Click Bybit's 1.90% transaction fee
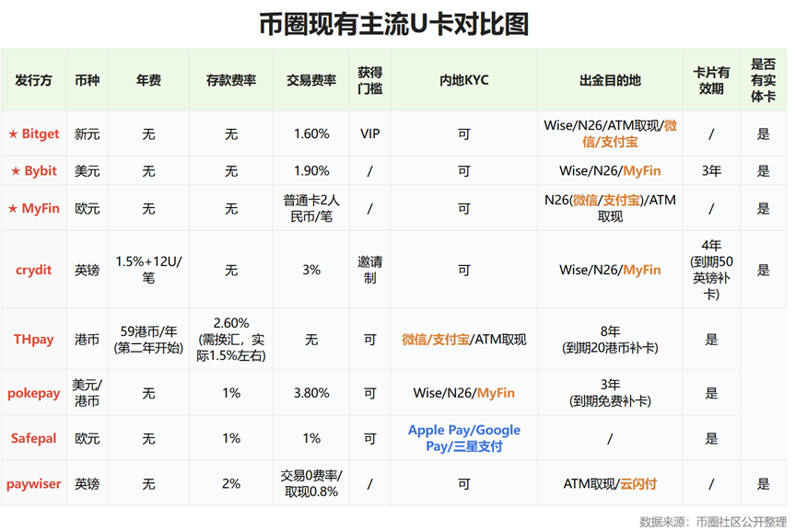 [311, 171]
